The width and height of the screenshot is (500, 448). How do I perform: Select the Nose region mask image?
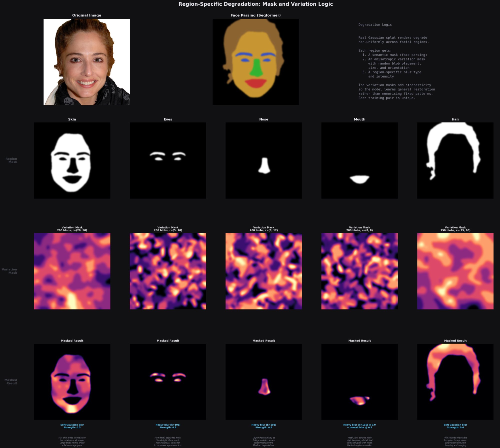263,160
